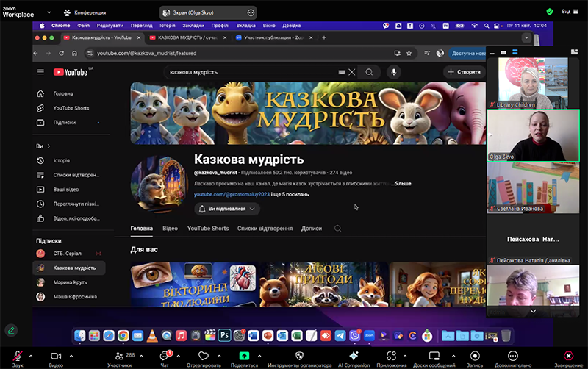This screenshot has width=588, height=369.
Task: Open Вид view layout menu
Action: pos(570,12)
